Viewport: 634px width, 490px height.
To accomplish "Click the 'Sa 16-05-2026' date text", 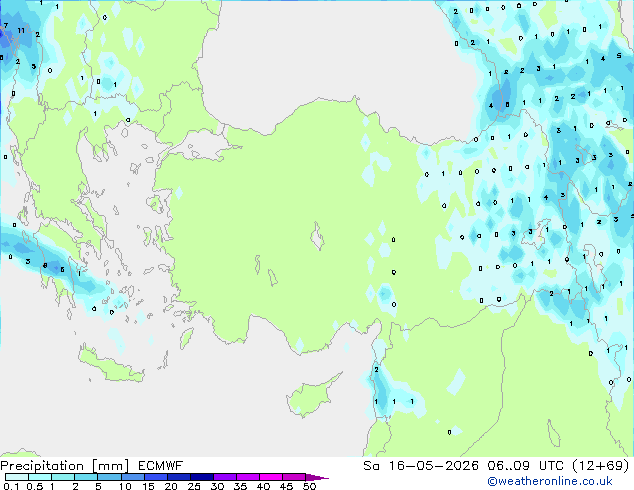I will (421, 466).
